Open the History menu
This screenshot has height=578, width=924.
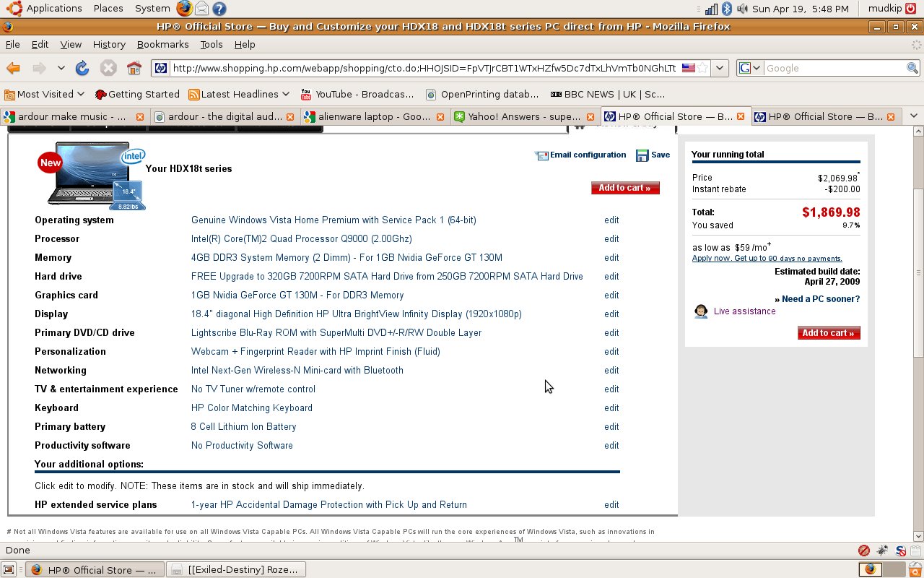point(109,44)
